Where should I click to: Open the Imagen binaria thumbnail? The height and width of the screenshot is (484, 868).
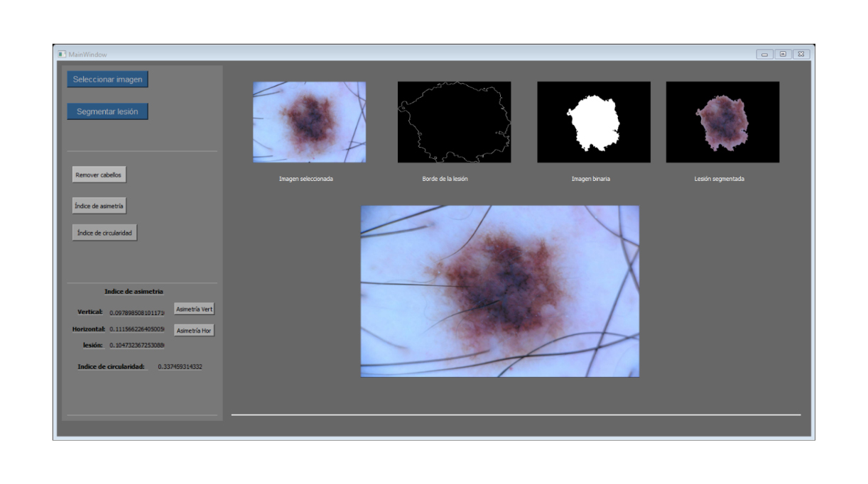click(x=593, y=122)
